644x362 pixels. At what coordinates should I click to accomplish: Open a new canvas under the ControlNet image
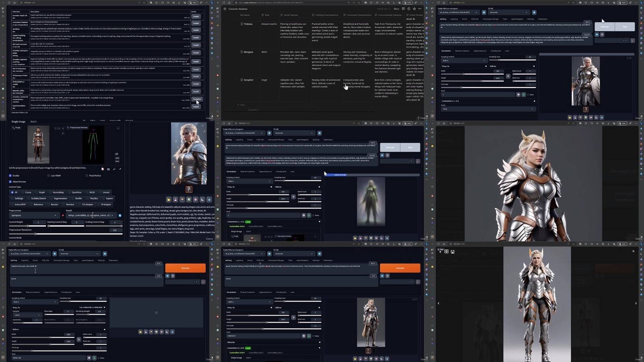click(103, 169)
